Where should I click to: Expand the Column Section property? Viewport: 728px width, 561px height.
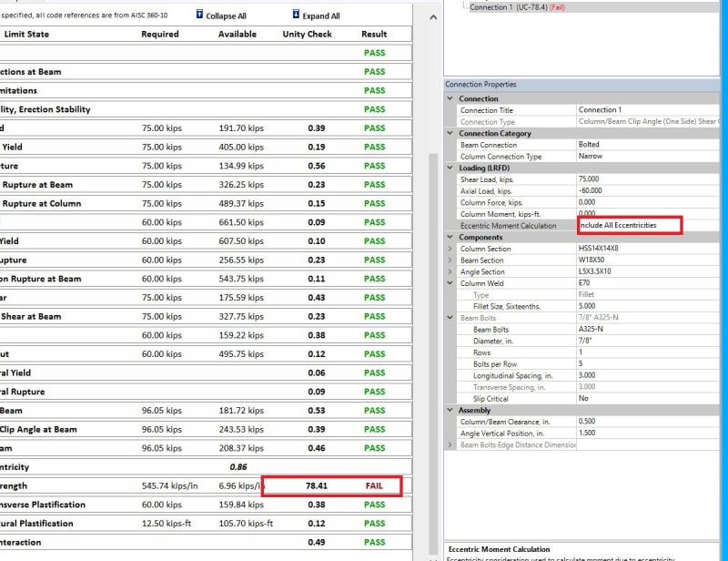click(x=450, y=249)
